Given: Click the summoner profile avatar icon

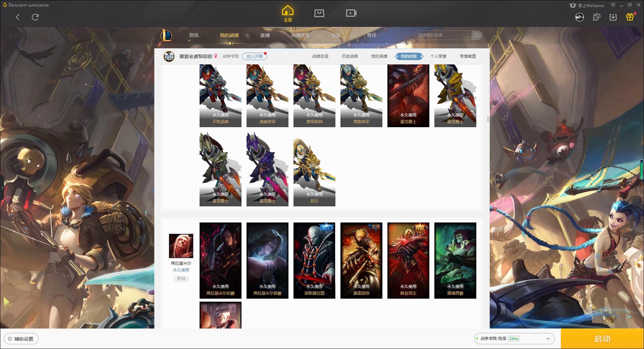Looking at the screenshot, I should point(169,56).
